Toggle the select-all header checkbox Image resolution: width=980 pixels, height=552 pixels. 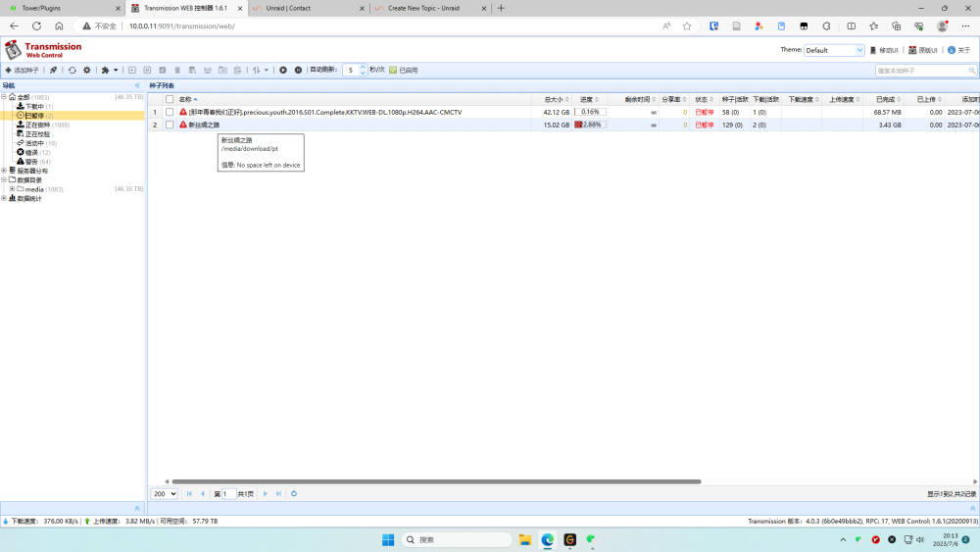[x=170, y=99]
